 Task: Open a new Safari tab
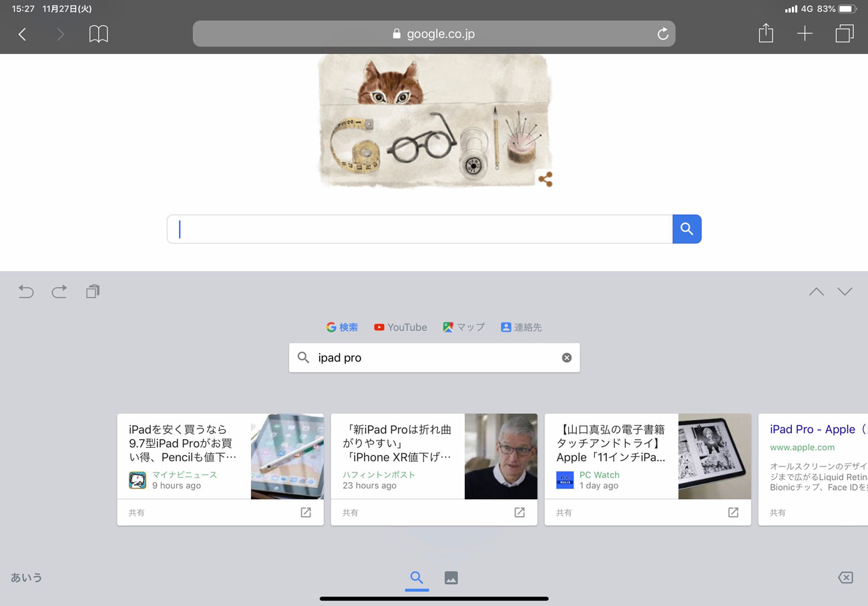click(x=805, y=34)
